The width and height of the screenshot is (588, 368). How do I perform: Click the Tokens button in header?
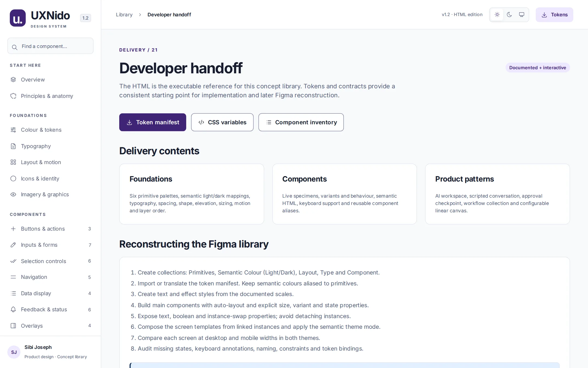pyautogui.click(x=555, y=15)
